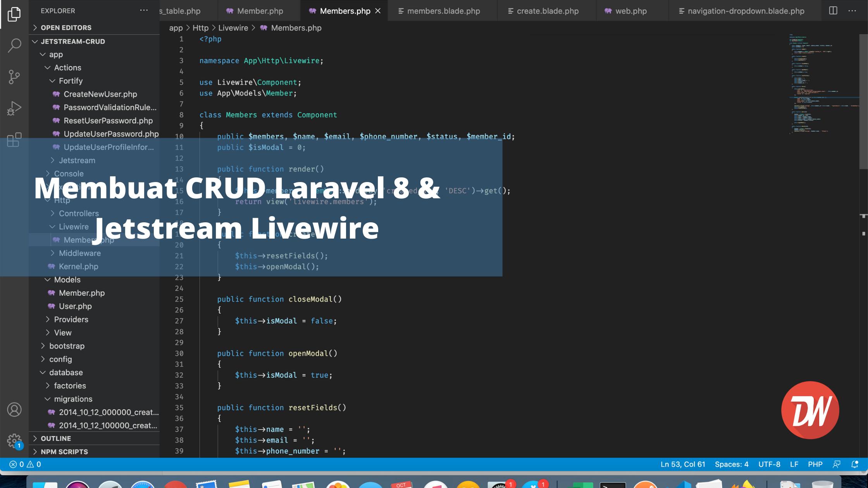Expand the Middleware folder
This screenshot has width=868, height=488.
pos(94,253)
